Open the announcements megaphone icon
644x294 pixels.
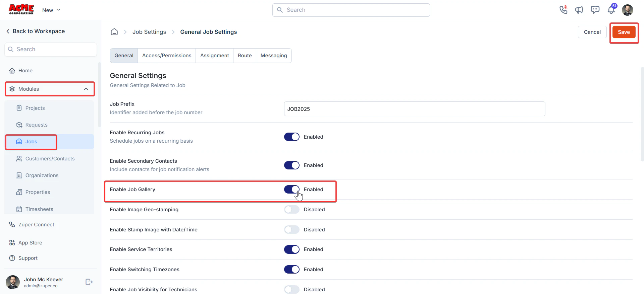click(x=579, y=10)
